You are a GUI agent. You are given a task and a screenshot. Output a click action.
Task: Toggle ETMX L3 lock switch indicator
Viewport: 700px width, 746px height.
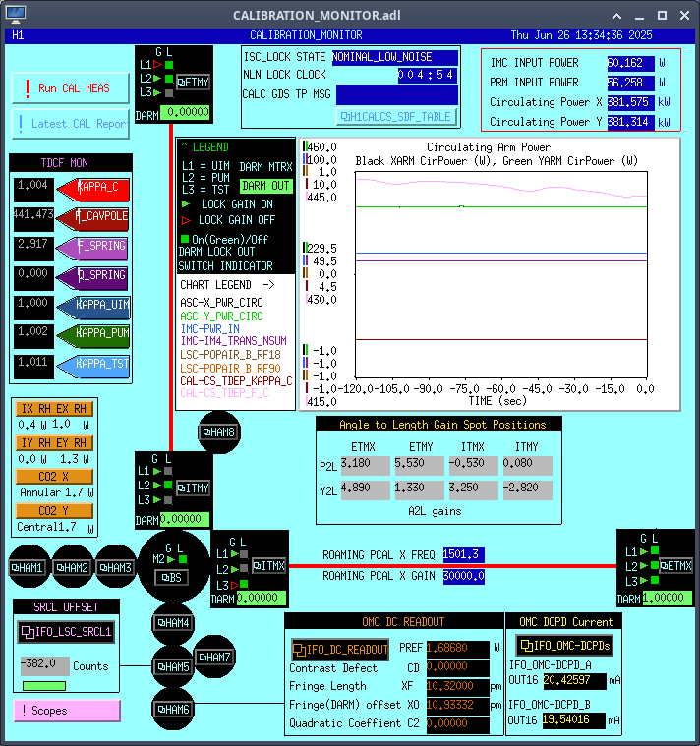coord(655,580)
